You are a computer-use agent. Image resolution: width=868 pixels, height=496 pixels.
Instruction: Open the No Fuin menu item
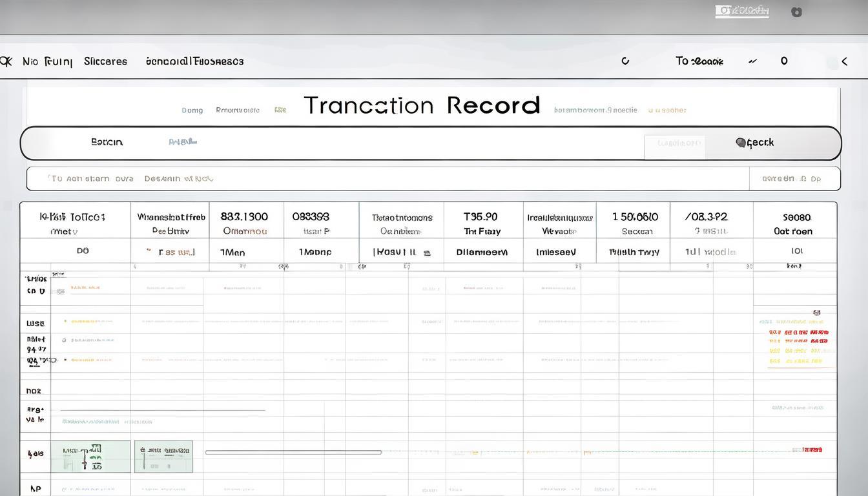[47, 61]
